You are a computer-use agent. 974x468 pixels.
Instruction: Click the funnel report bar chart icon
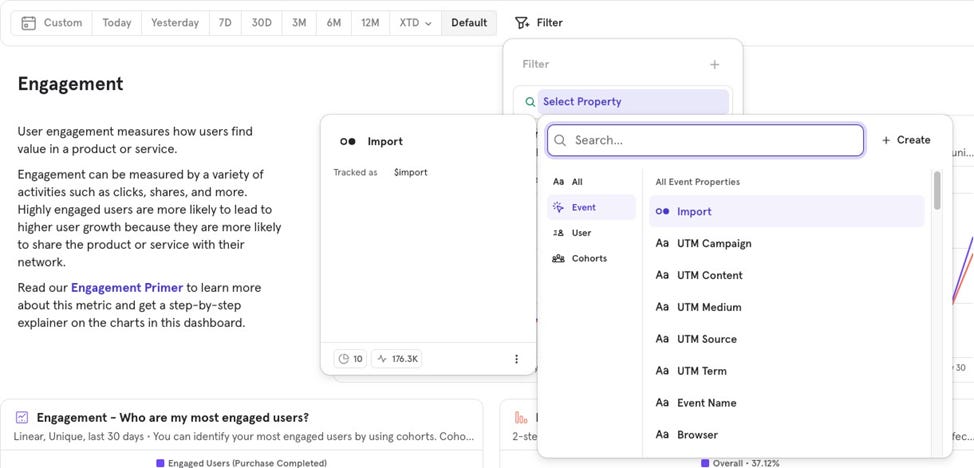click(x=521, y=418)
